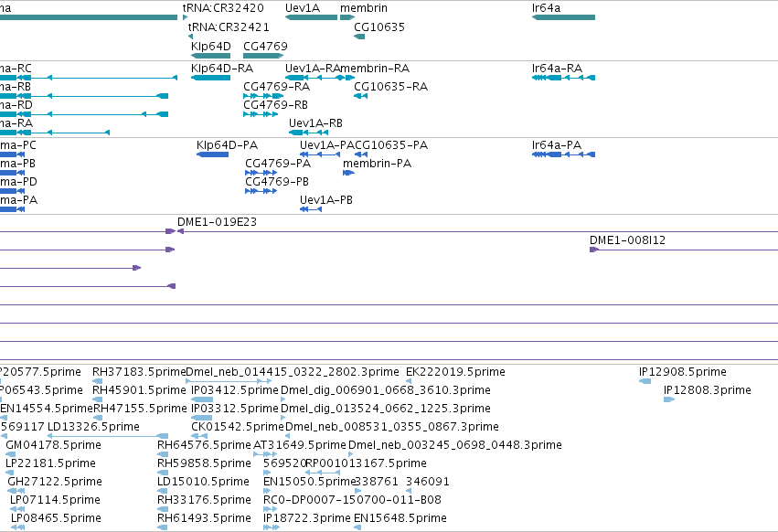This screenshot has width=778, height=532.
Task: Select the CG4769-RB transcript glyph
Action: pos(261,114)
